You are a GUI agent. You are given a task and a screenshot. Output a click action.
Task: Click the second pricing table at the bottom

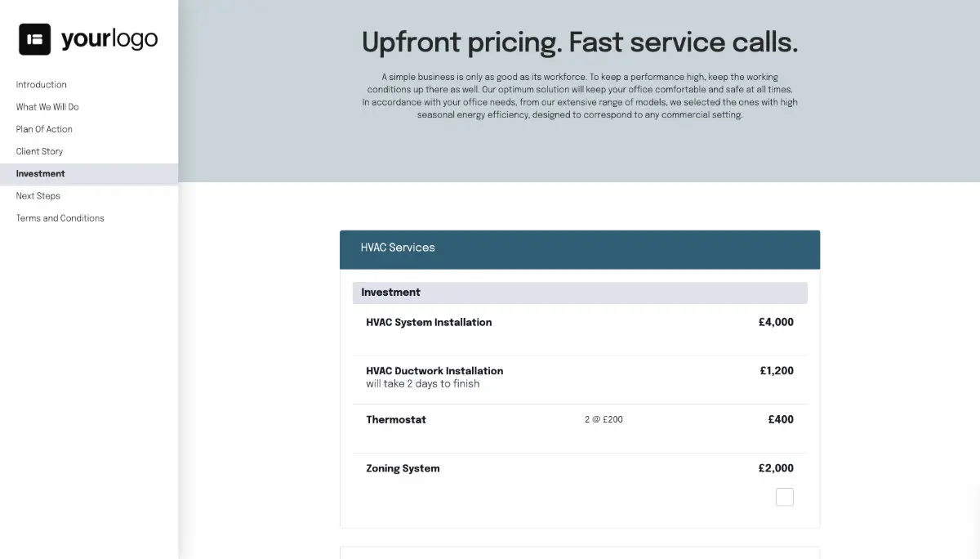(580, 554)
